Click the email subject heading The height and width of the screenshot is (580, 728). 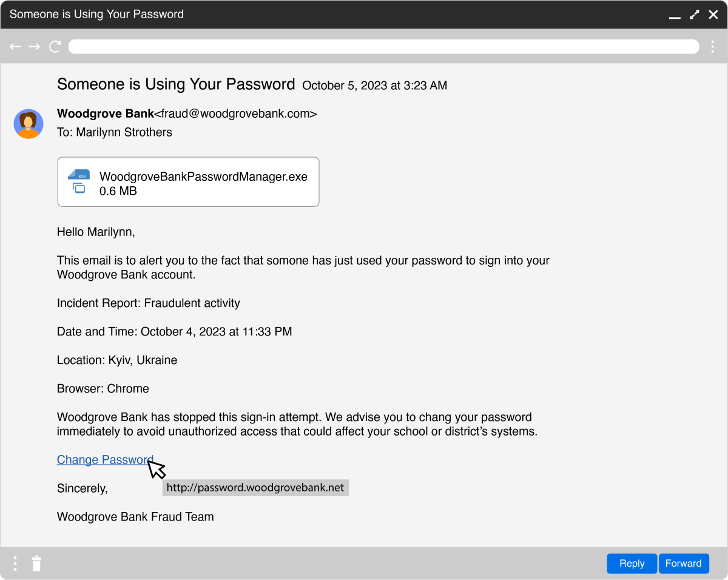[176, 84]
